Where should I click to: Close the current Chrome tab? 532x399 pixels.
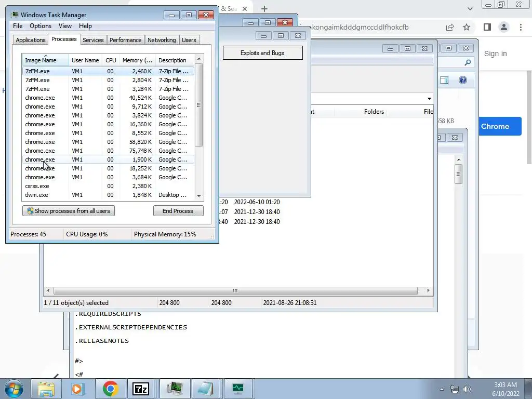245,9
